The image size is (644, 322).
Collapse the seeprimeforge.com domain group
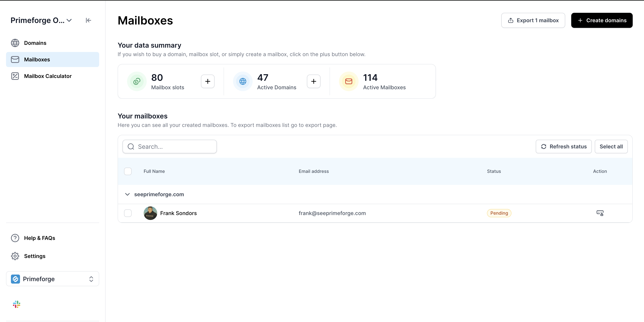click(x=127, y=195)
